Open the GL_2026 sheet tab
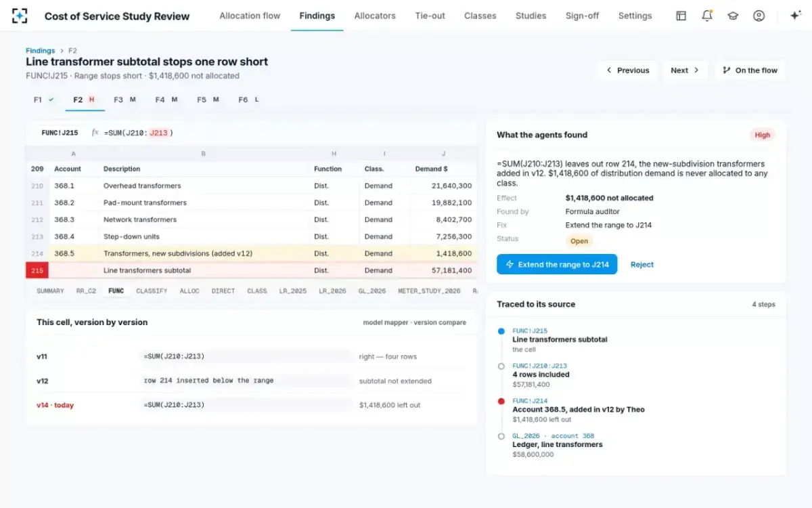The height and width of the screenshot is (508, 812). [x=371, y=291]
